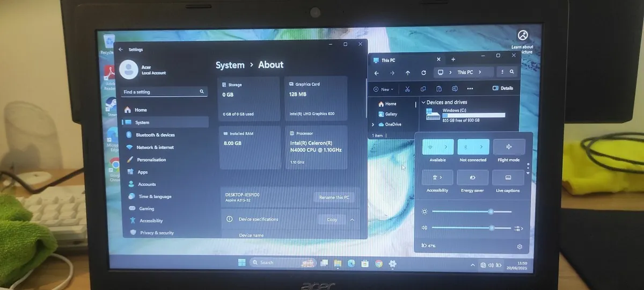
Task: Expand the OneDrive tree node
Action: click(x=373, y=125)
